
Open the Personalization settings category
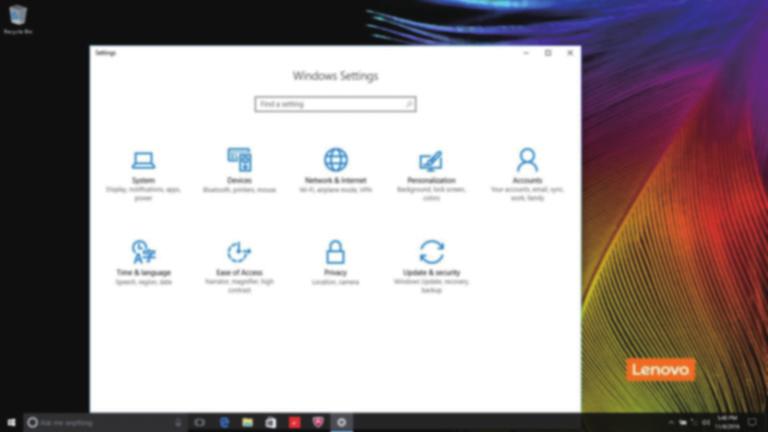(x=431, y=175)
